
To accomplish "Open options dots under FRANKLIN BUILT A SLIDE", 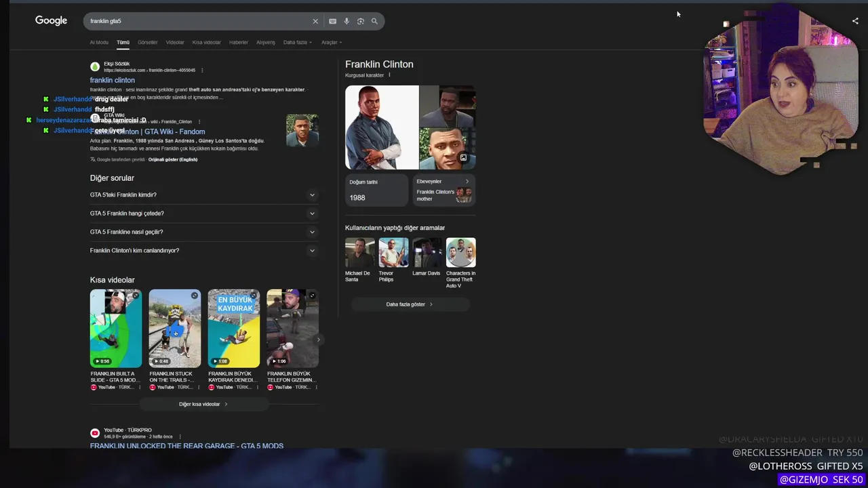I will (140, 387).
